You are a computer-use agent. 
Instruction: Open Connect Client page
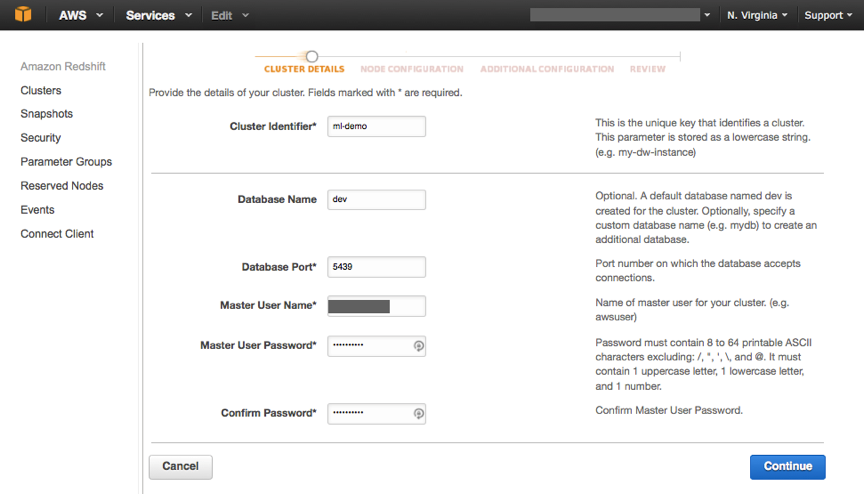[57, 234]
